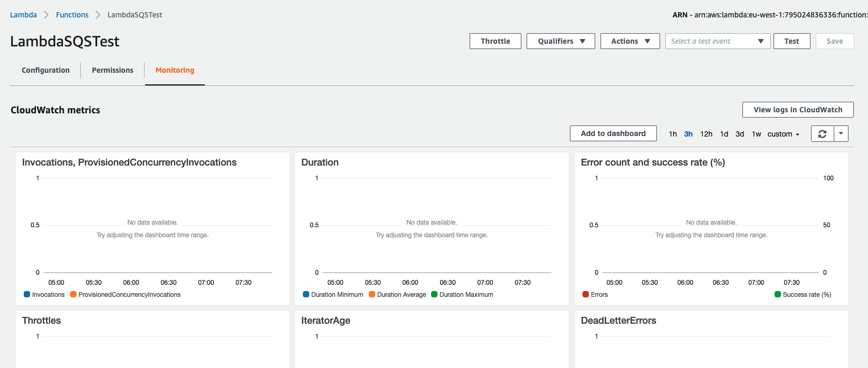868x368 pixels.
Task: Select the 1h time range
Action: click(673, 134)
